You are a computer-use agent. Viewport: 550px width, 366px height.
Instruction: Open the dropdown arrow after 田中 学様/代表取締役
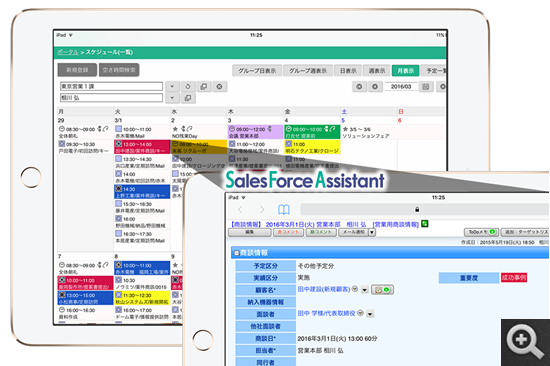[x=370, y=314]
